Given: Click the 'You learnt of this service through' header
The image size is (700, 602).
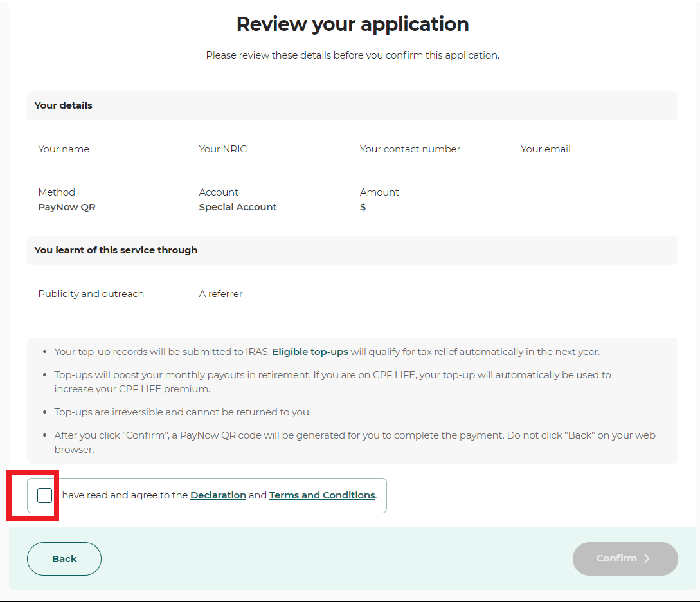Looking at the screenshot, I should click(116, 250).
